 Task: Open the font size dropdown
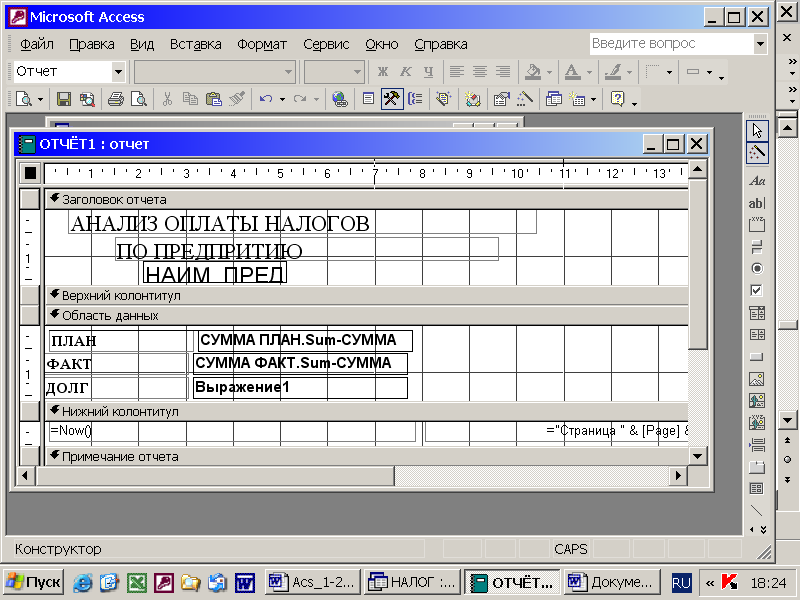pos(358,72)
